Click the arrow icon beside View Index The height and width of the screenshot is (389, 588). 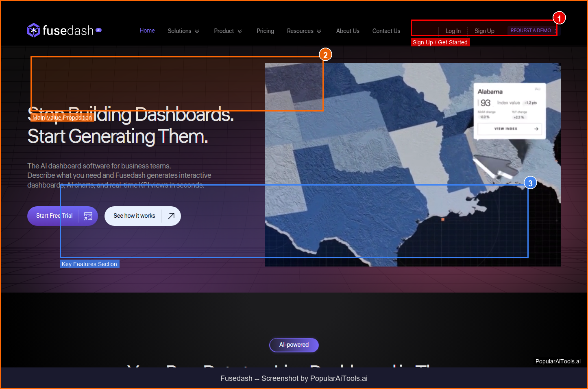click(x=536, y=129)
